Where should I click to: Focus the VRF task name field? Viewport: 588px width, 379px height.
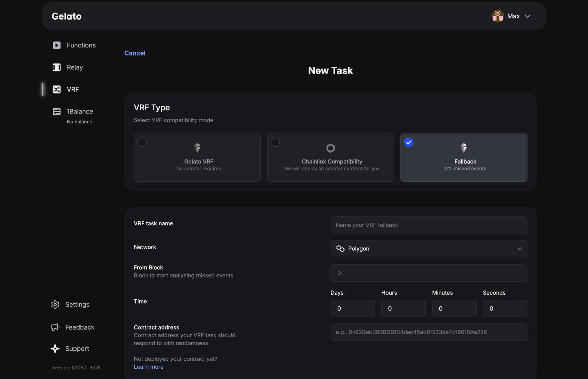[x=429, y=225]
